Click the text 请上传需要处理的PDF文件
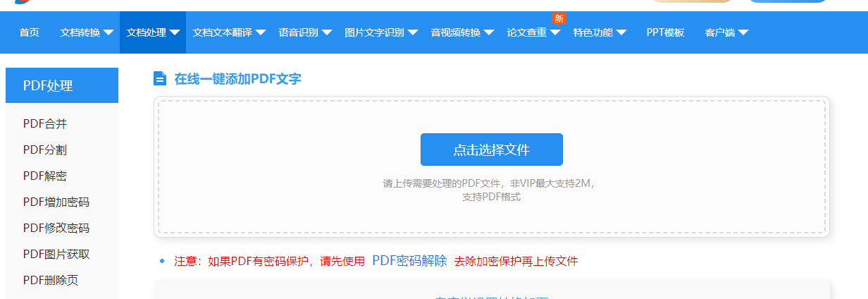The width and height of the screenshot is (868, 299). pos(442,183)
